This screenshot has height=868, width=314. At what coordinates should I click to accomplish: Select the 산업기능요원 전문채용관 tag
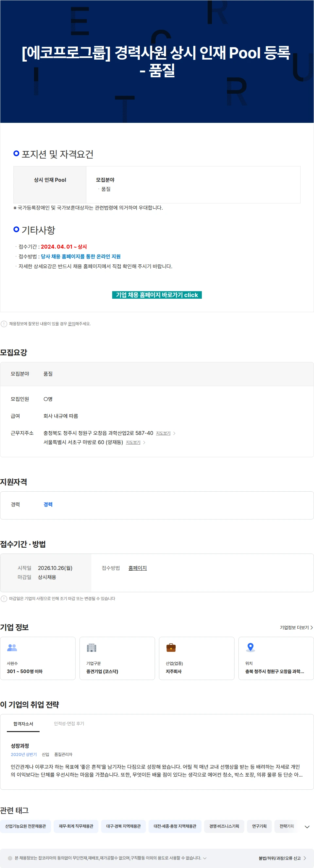[26, 826]
